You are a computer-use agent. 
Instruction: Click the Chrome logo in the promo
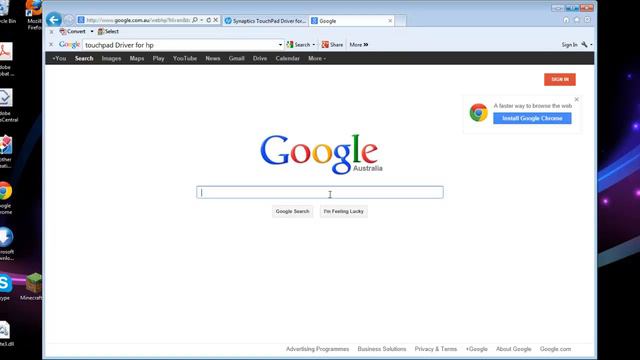[479, 113]
